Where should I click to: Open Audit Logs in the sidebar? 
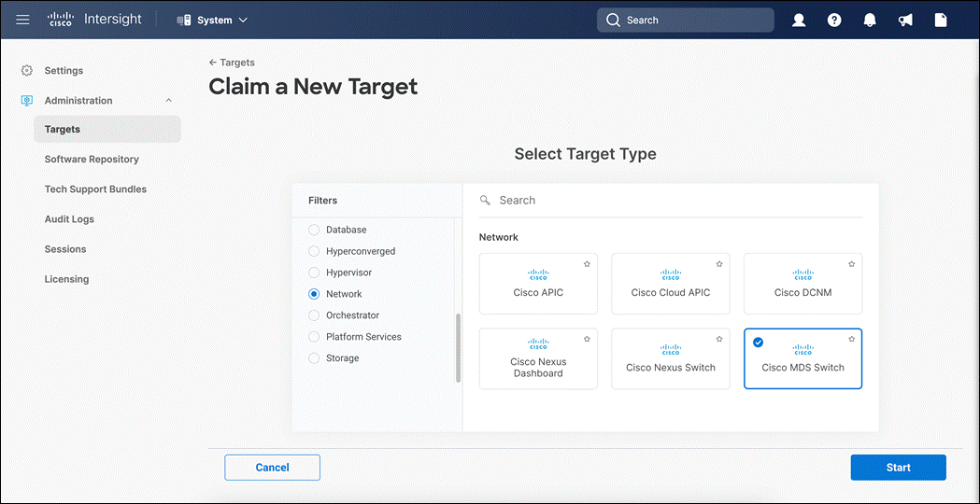(x=69, y=219)
